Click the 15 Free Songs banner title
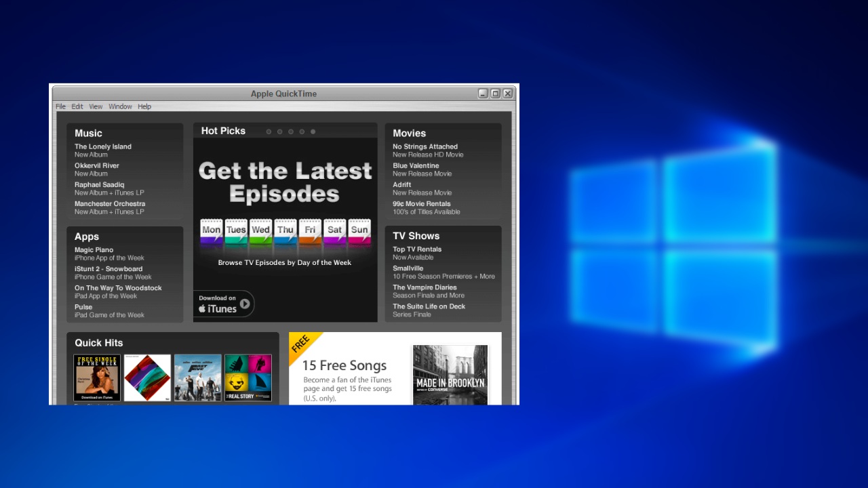Screen dimensions: 868x488 pyautogui.click(x=344, y=366)
